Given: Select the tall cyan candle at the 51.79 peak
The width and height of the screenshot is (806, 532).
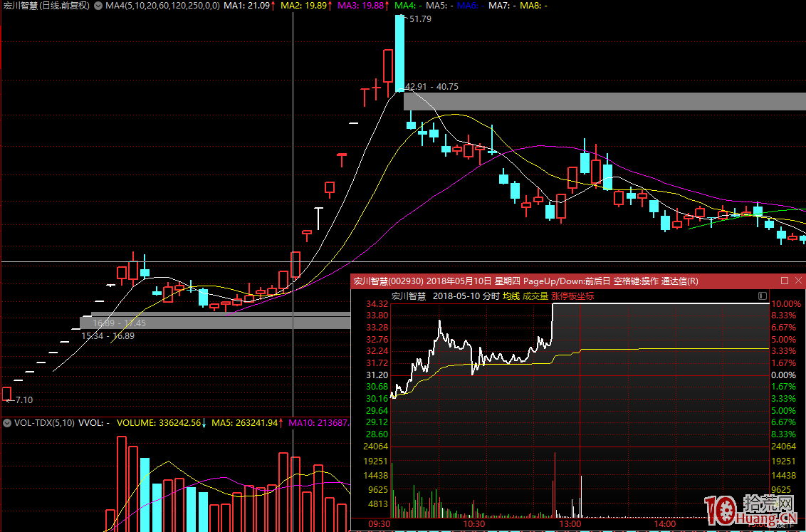Looking at the screenshot, I should [x=399, y=53].
